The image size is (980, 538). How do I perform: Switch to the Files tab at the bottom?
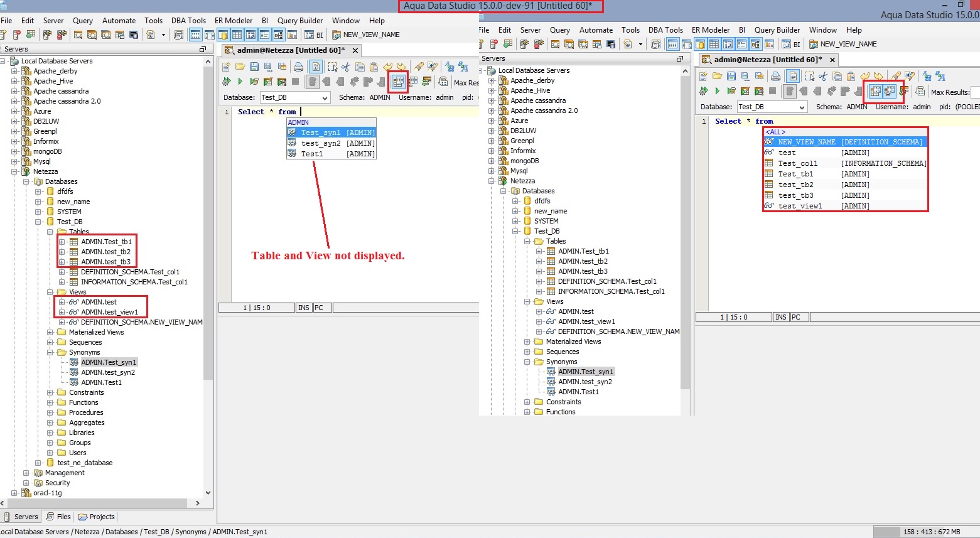click(58, 517)
